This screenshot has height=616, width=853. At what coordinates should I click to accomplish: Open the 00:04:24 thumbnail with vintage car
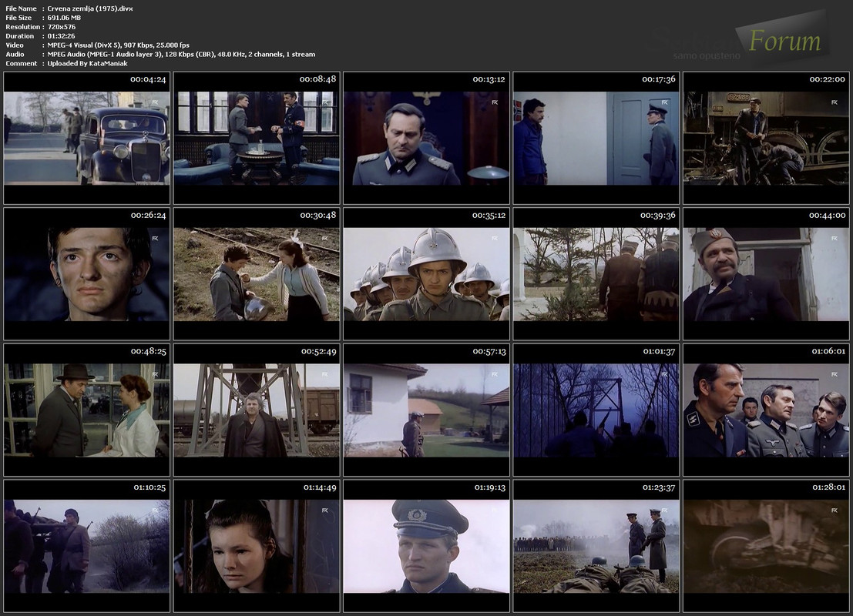tap(86, 138)
